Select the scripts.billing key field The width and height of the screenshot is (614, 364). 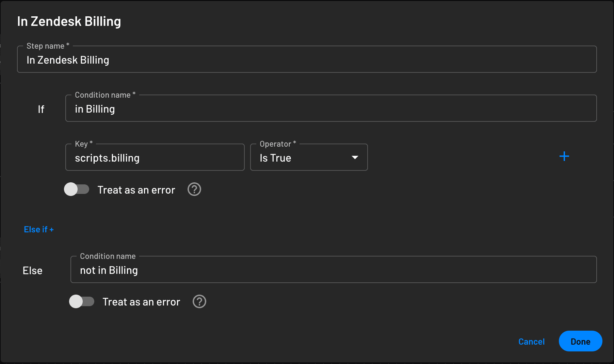pyautogui.click(x=155, y=158)
